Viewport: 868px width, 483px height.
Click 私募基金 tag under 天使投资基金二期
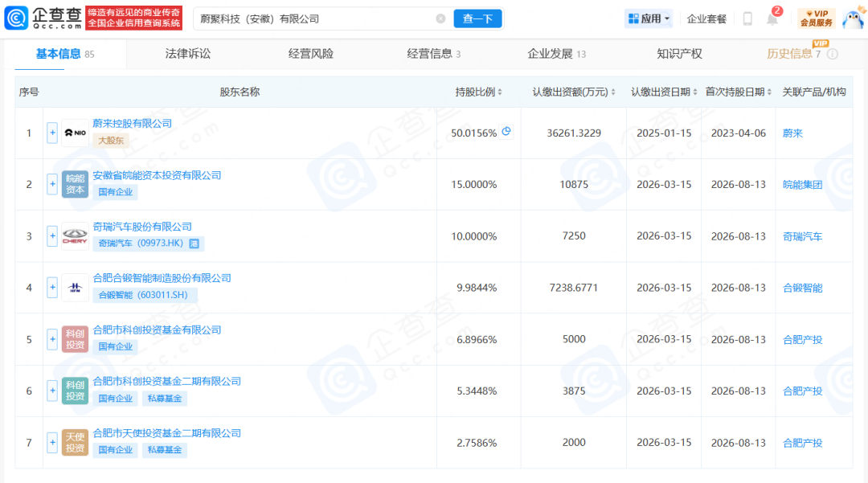click(165, 450)
